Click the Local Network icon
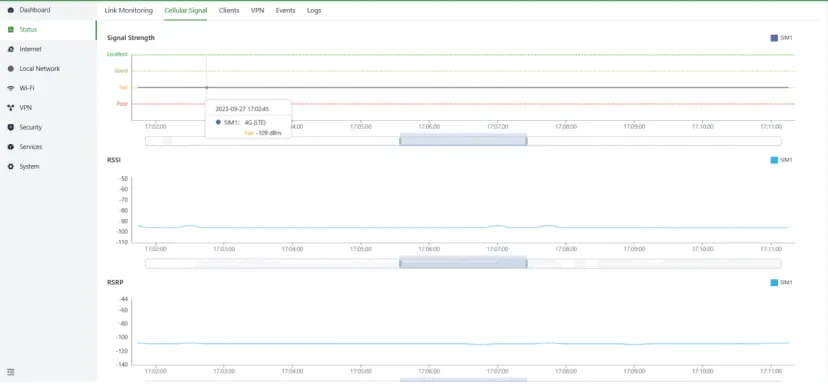This screenshot has height=384, width=828. [x=11, y=69]
